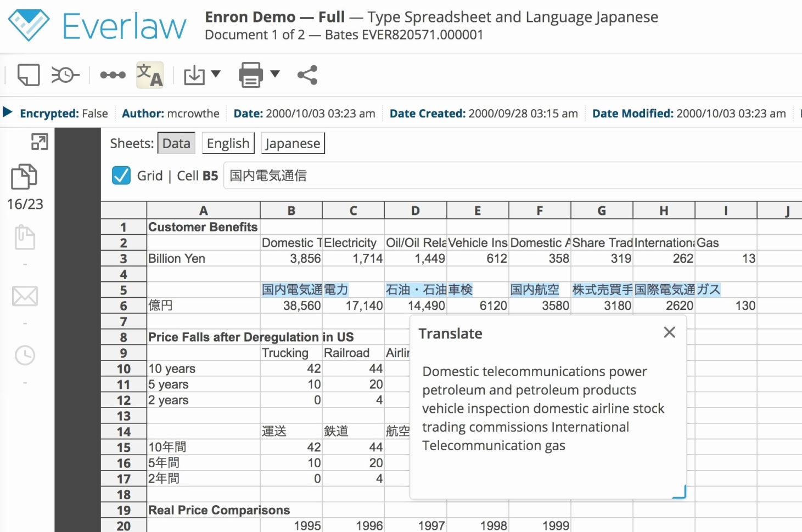Open the print dropdown arrow
This screenshot has height=532, width=802.
coord(274,75)
